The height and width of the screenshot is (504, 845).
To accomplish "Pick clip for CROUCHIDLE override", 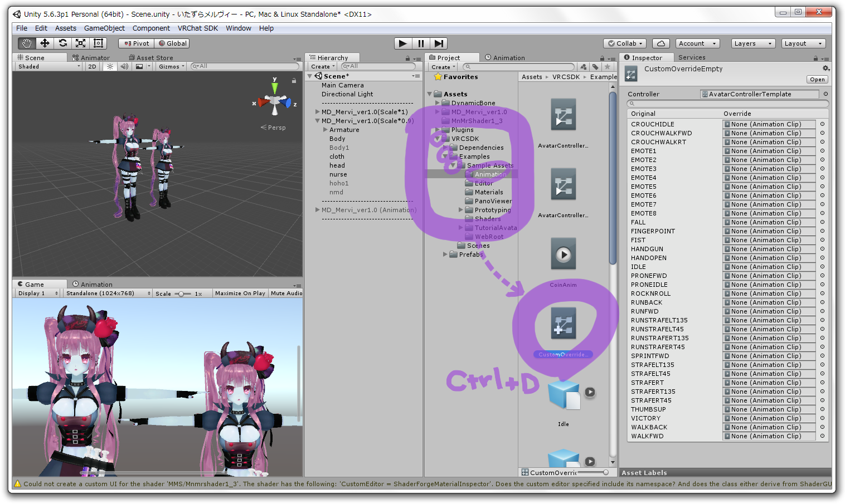I will 822,124.
